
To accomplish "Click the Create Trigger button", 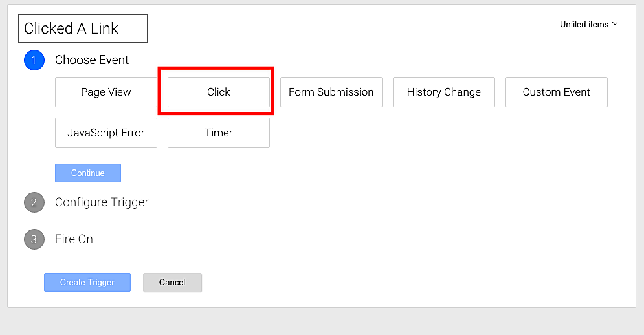I will [x=87, y=283].
